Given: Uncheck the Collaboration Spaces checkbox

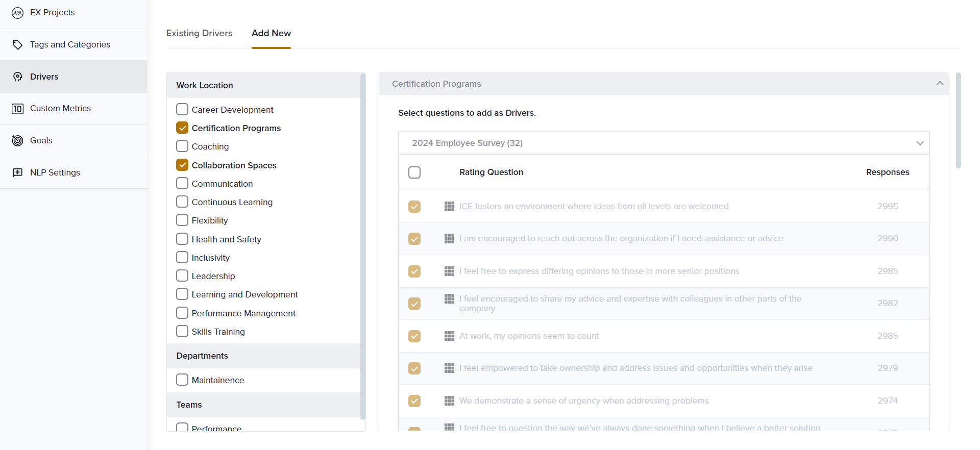Looking at the screenshot, I should [x=182, y=165].
